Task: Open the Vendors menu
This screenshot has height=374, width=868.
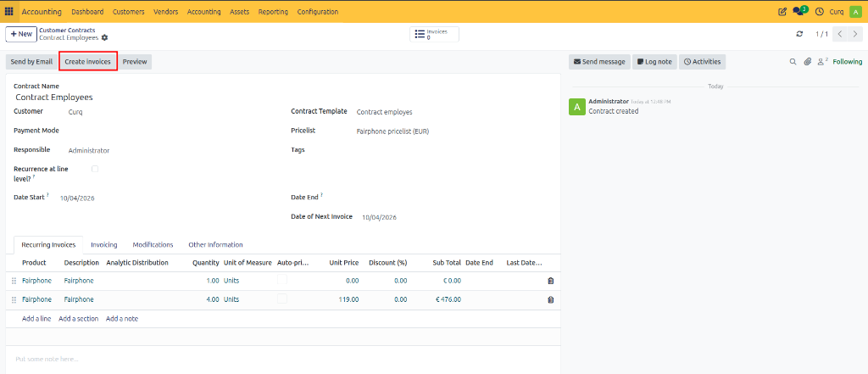Action: 165,12
